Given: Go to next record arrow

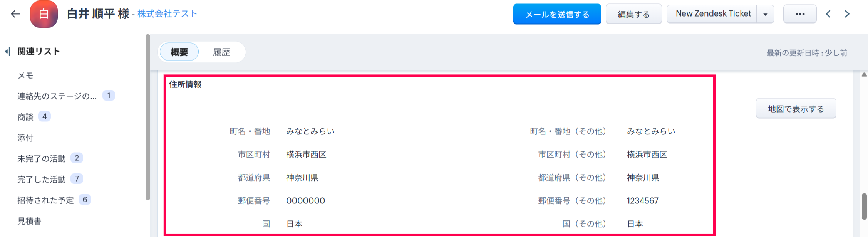Looking at the screenshot, I should click(847, 14).
